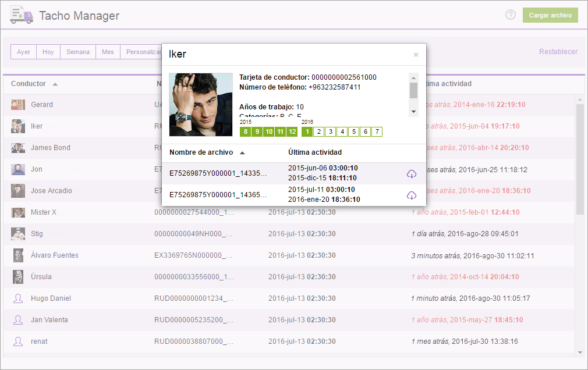
Task: Select month 12 of 2015
Action: tap(292, 131)
